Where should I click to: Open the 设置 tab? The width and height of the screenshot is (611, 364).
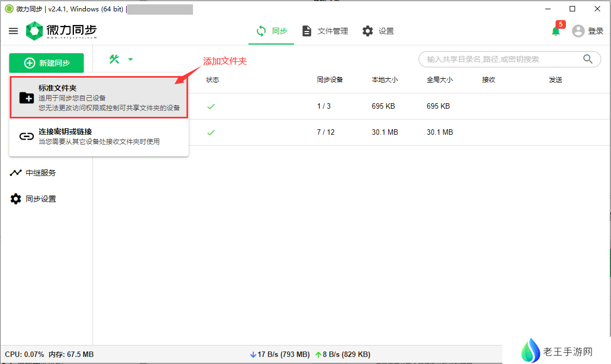(x=378, y=31)
